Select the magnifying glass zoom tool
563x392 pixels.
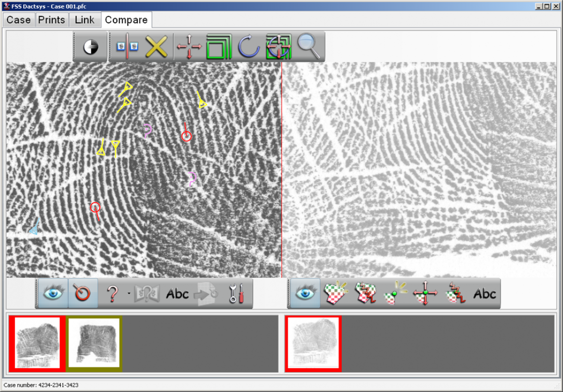(309, 46)
